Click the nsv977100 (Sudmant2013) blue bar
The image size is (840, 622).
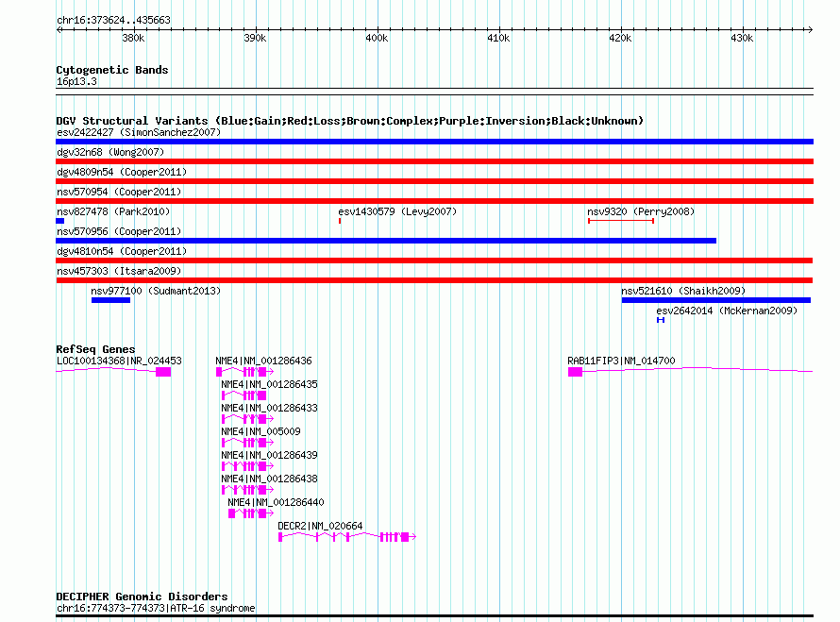(110, 300)
